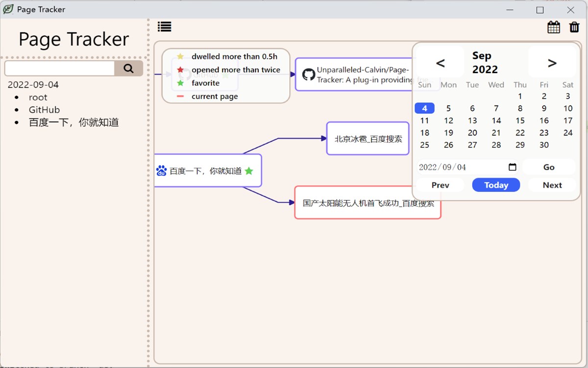Select root in sidebar list
This screenshot has height=368, width=588.
[38, 97]
